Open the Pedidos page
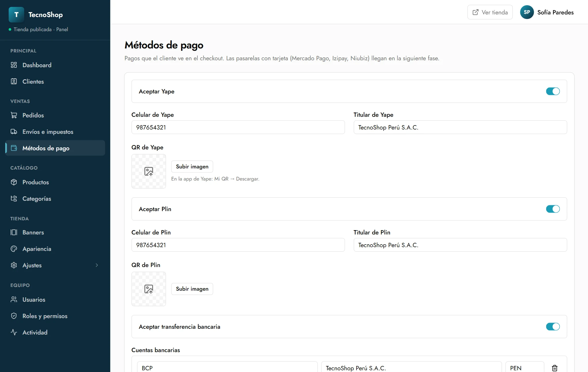Screen dimensions: 588x372 [55, 115]
